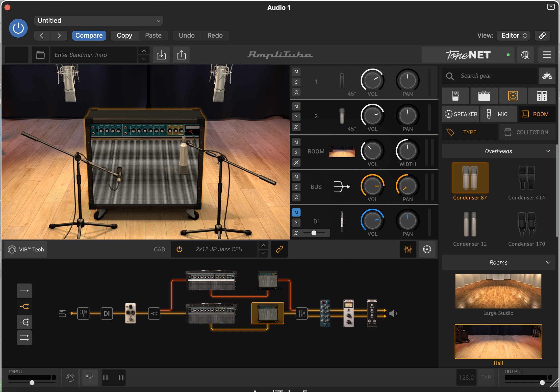This screenshot has width=560, height=392.
Task: Open the tuner icon in bottom bar
Action: (x=90, y=377)
